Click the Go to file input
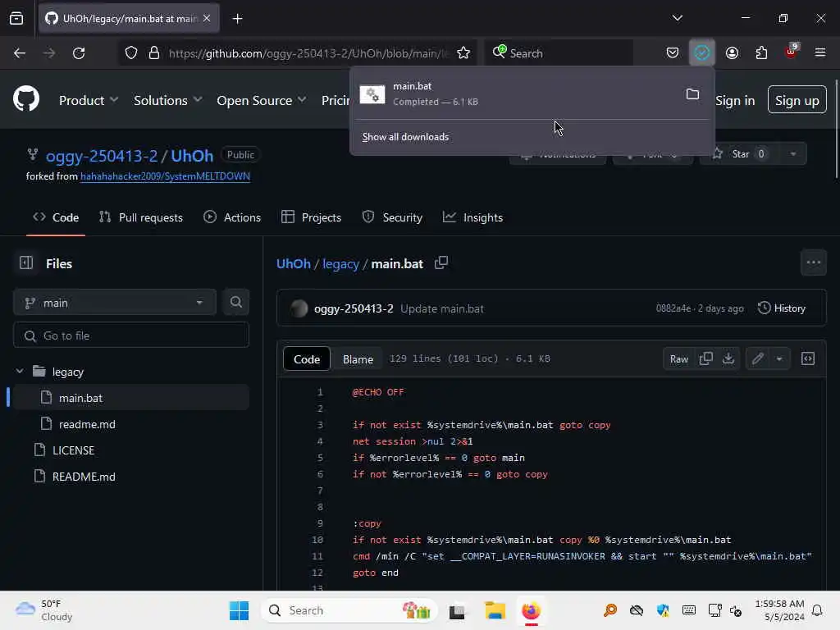Screen dimensions: 840x630 [x=131, y=336]
